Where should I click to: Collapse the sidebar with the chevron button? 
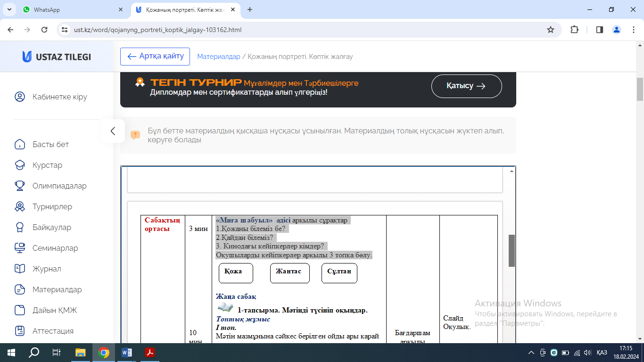(113, 131)
